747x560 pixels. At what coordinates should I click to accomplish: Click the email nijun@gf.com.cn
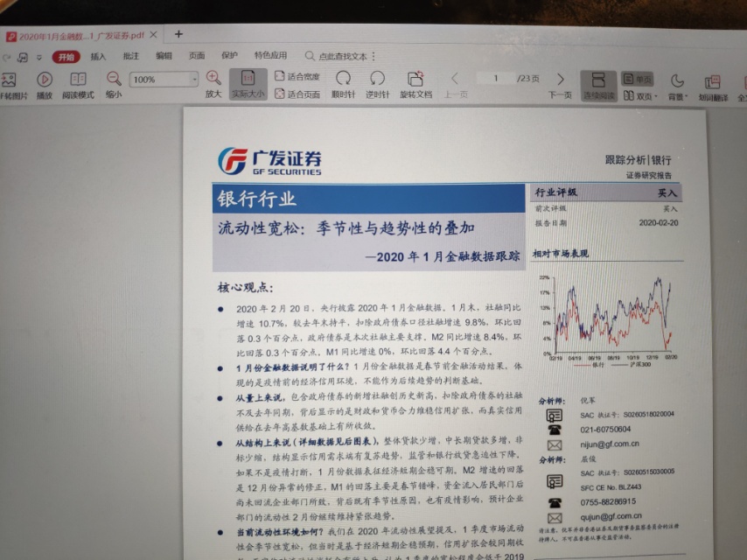610,444
